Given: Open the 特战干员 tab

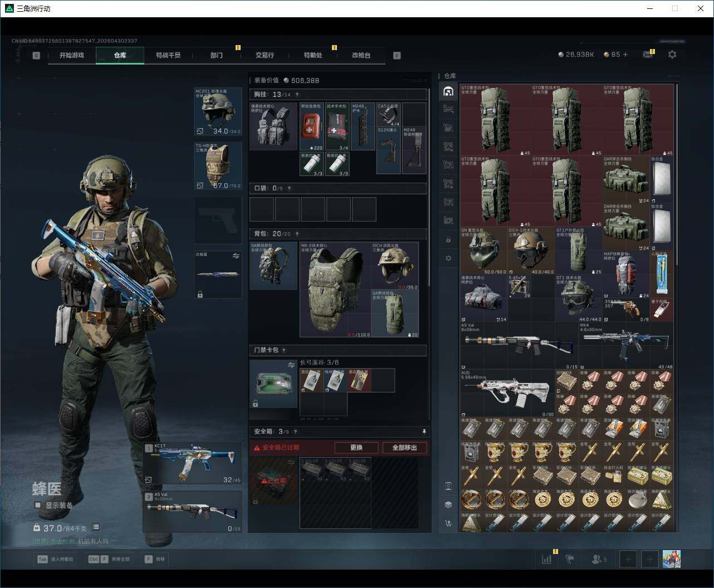Looking at the screenshot, I should [x=168, y=55].
